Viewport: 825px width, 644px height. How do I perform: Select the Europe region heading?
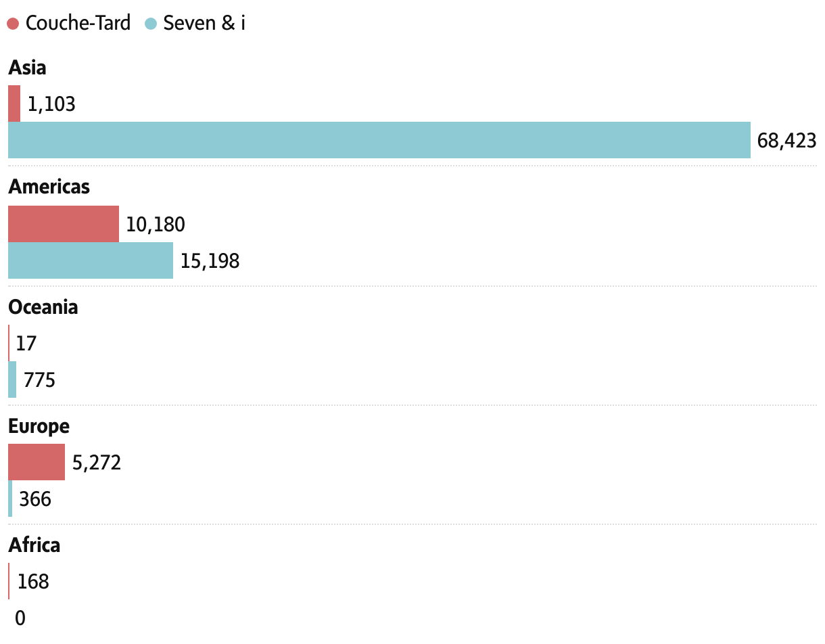(x=39, y=426)
